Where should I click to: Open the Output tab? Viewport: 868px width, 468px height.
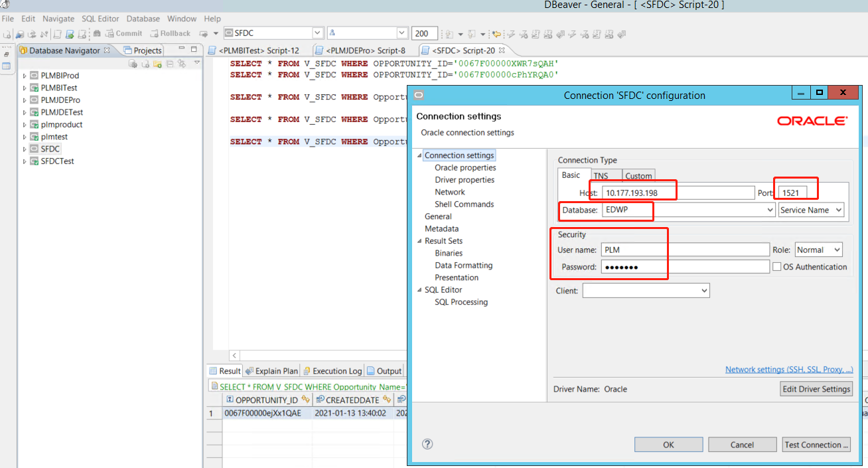pyautogui.click(x=385, y=371)
